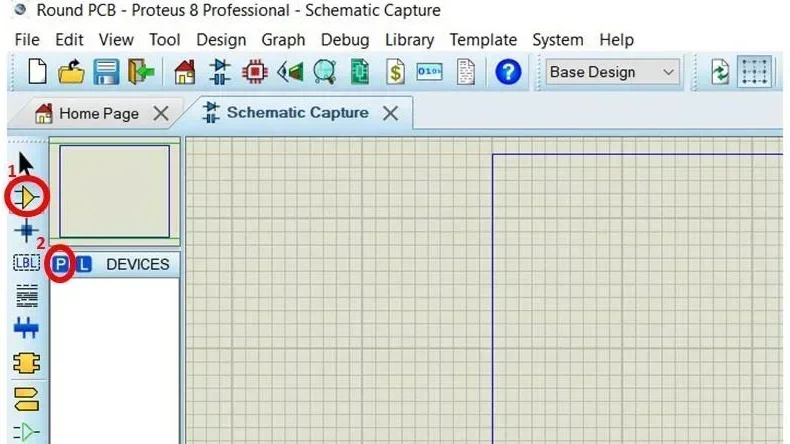The height and width of the screenshot is (444, 790).
Task: Click the overview preview window
Action: point(114,191)
